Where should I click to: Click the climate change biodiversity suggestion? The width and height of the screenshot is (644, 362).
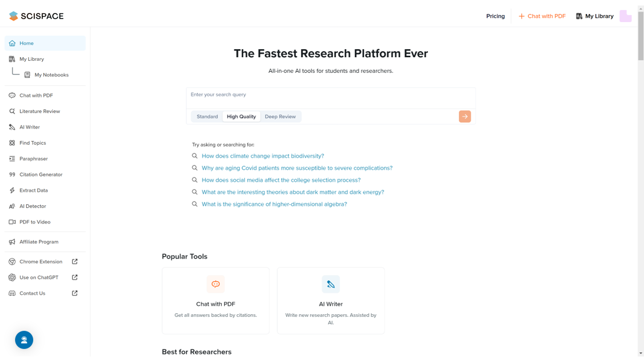click(x=263, y=156)
